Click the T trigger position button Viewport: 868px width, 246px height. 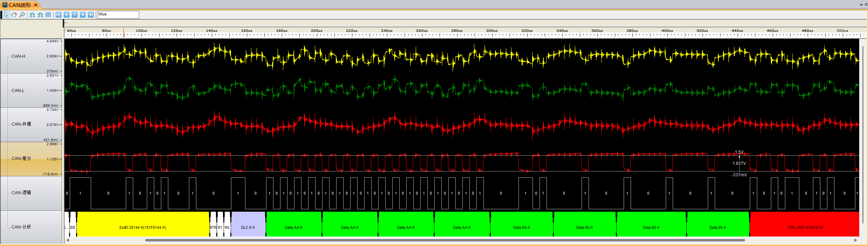[75, 15]
